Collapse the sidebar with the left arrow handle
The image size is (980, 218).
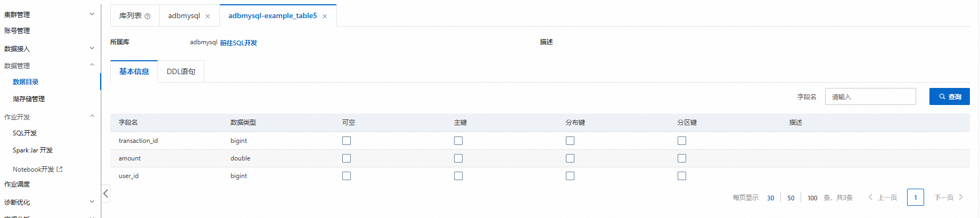(x=106, y=193)
